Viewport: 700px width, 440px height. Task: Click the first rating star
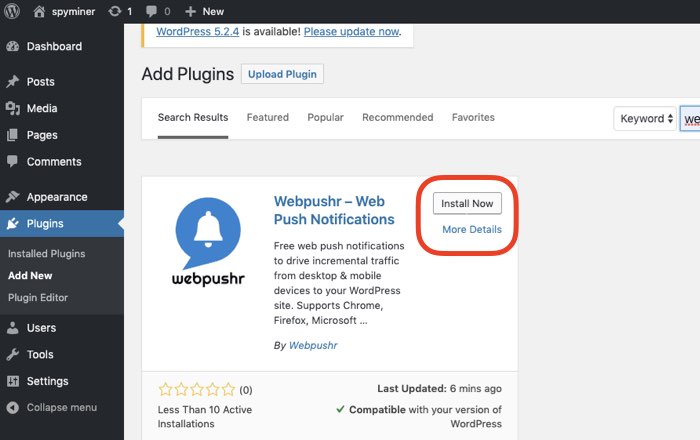pos(165,390)
